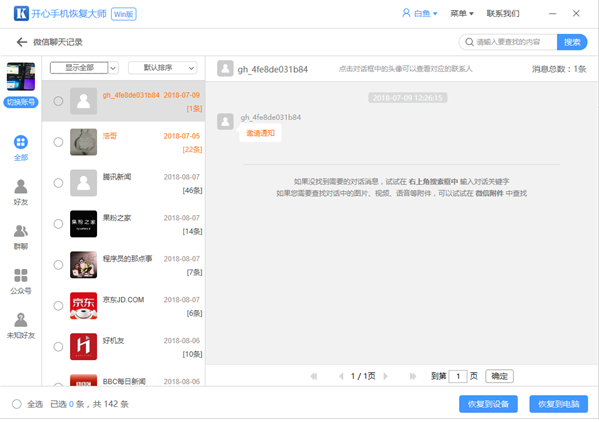Image resolution: width=599 pixels, height=422 pixels.
Task: Toggle the 全选 select all option
Action: pos(17,404)
